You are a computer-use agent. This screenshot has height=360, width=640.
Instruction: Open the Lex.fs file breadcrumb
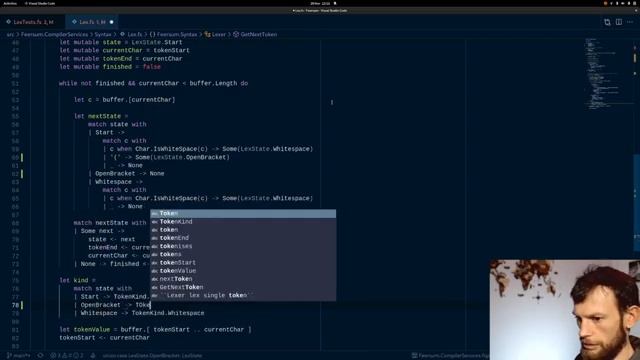pyautogui.click(x=131, y=34)
